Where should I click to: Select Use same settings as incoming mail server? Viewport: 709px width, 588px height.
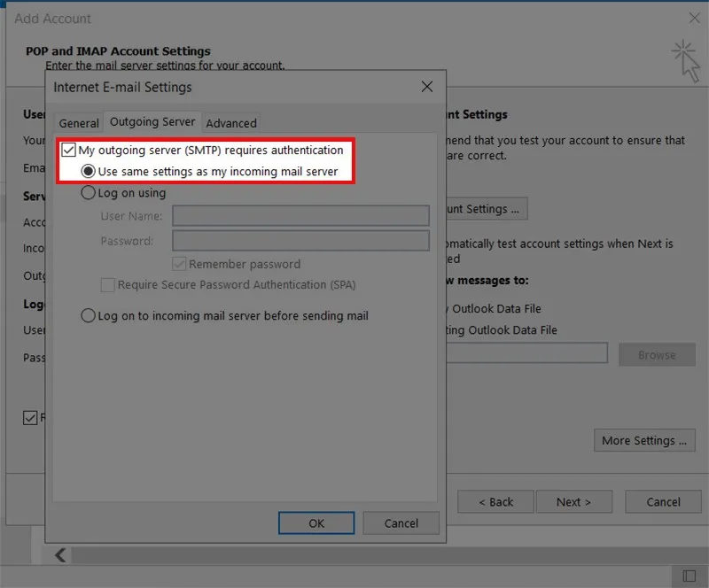point(89,172)
